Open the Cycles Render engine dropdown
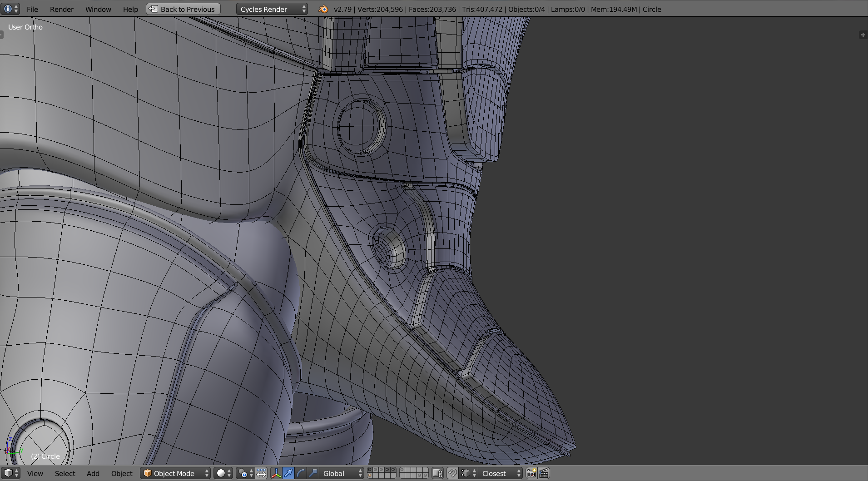This screenshot has height=481, width=868. pyautogui.click(x=272, y=9)
